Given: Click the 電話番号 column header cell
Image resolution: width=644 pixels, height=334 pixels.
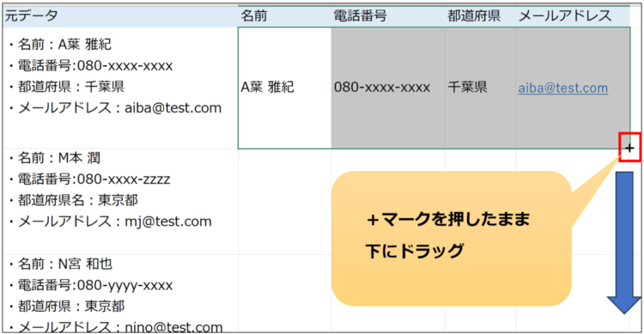Looking at the screenshot, I should click(x=388, y=16).
